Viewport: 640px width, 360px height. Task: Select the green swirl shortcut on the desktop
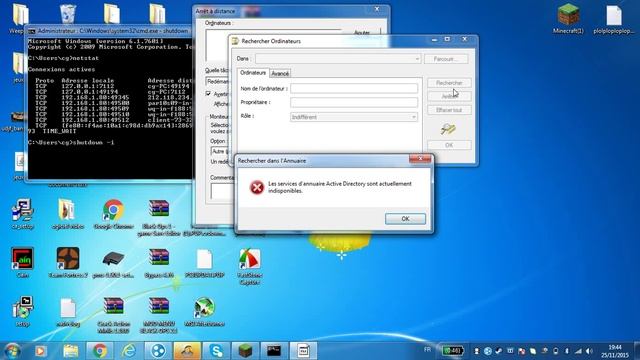pos(204,312)
